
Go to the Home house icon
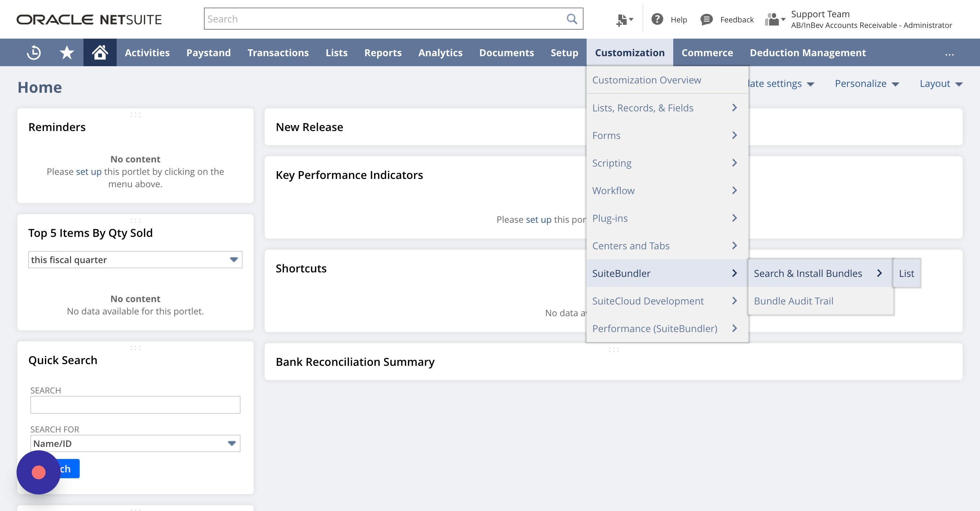coord(100,52)
